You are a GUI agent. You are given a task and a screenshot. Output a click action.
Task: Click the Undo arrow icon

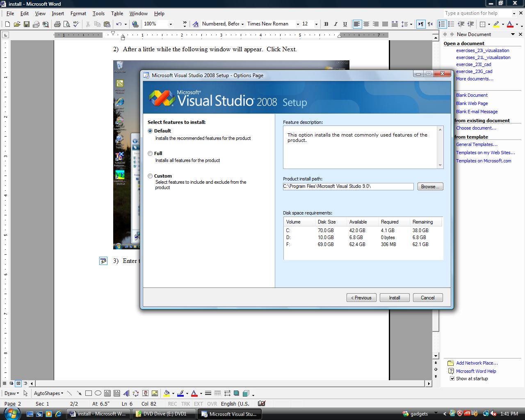point(119,24)
